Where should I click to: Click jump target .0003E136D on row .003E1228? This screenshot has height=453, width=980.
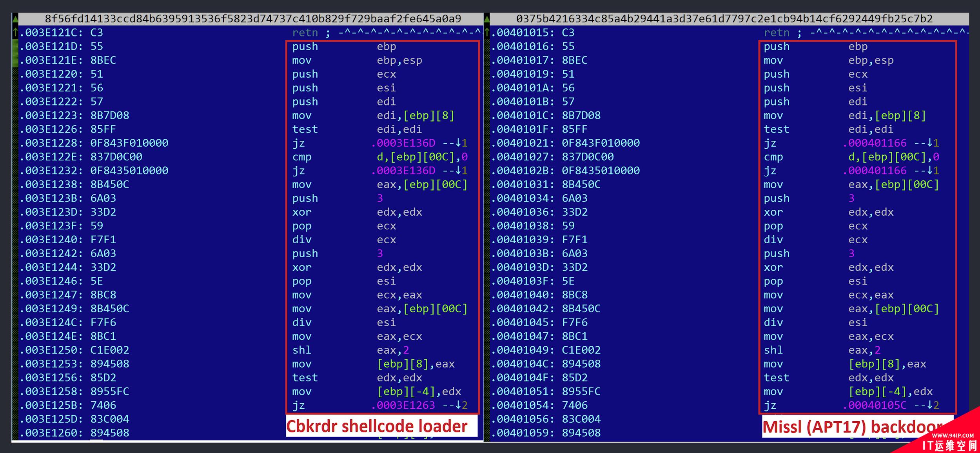point(403,143)
